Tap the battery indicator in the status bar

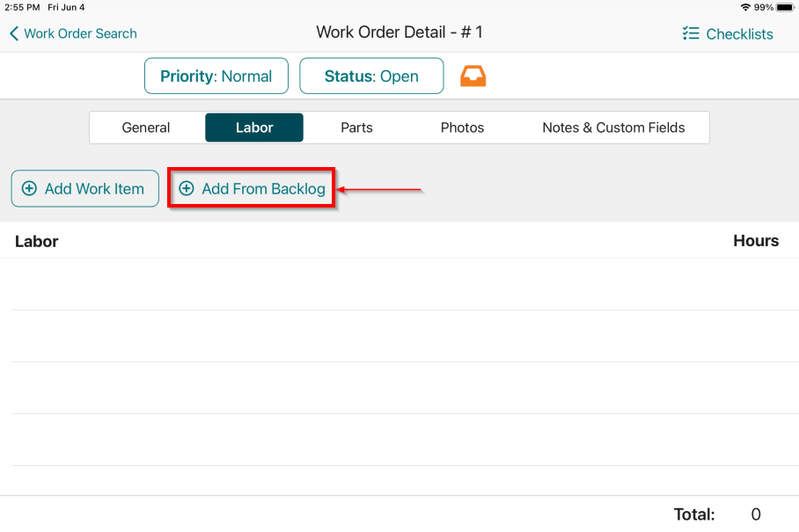786,6
